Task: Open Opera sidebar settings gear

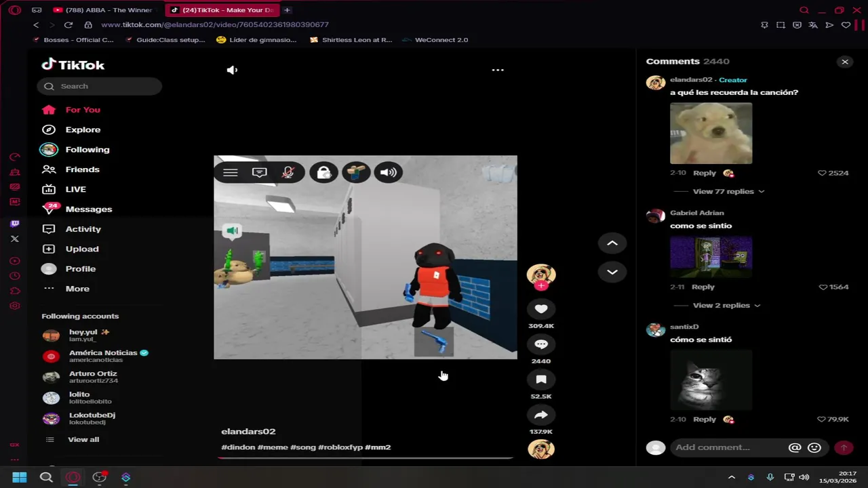Action: click(15, 306)
